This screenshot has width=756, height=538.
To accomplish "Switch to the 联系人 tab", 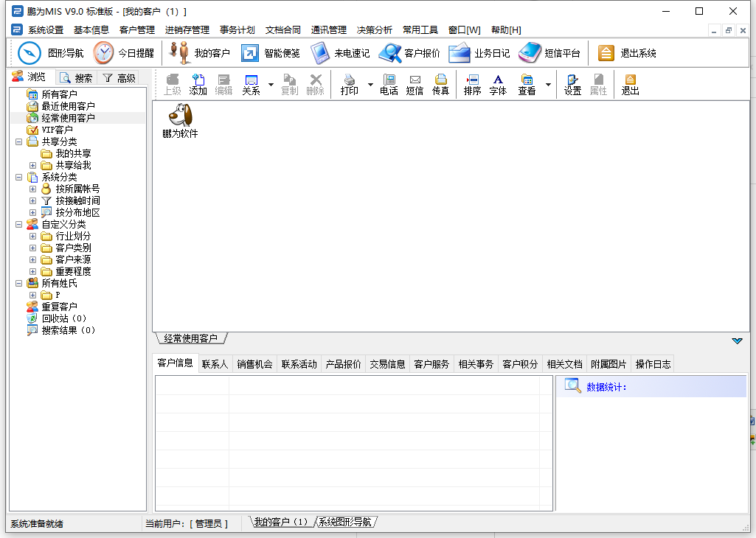I will (215, 364).
